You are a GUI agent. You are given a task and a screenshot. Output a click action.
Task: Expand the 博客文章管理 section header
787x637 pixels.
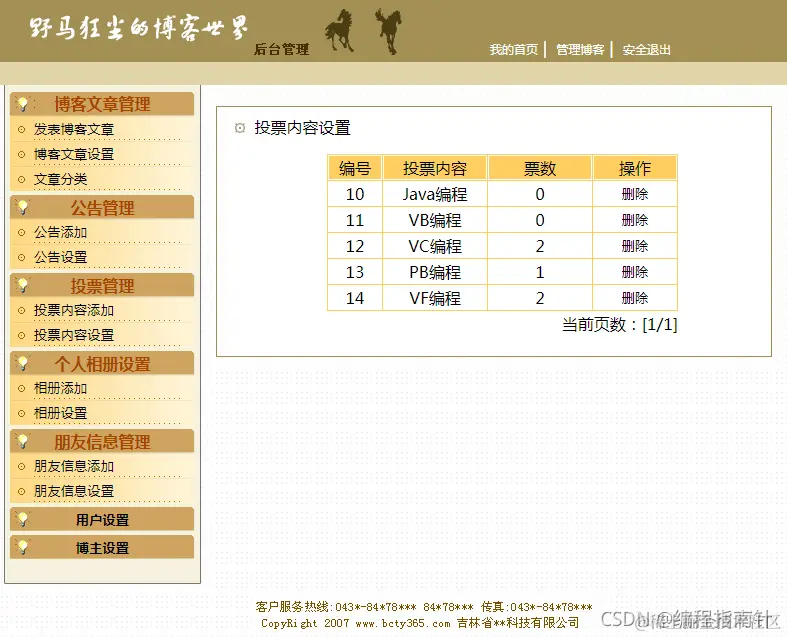[102, 104]
